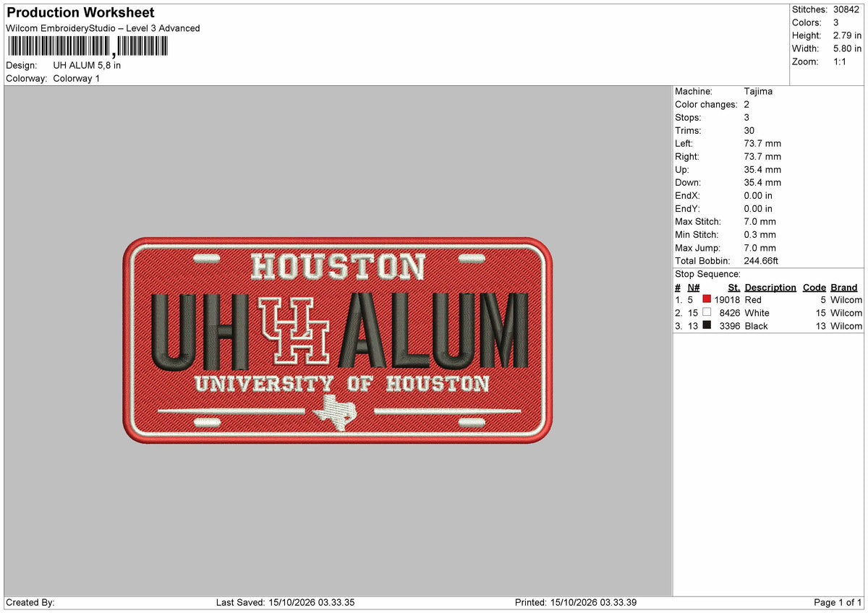The height and width of the screenshot is (613, 868).
Task: Click the "Max Stitch:" label
Action: (x=697, y=221)
